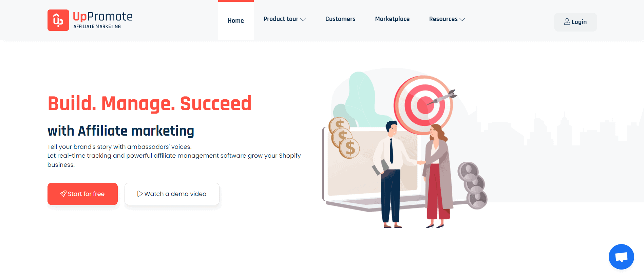Expand the Resources dropdown chevron
The image size is (644, 278).
tap(462, 19)
